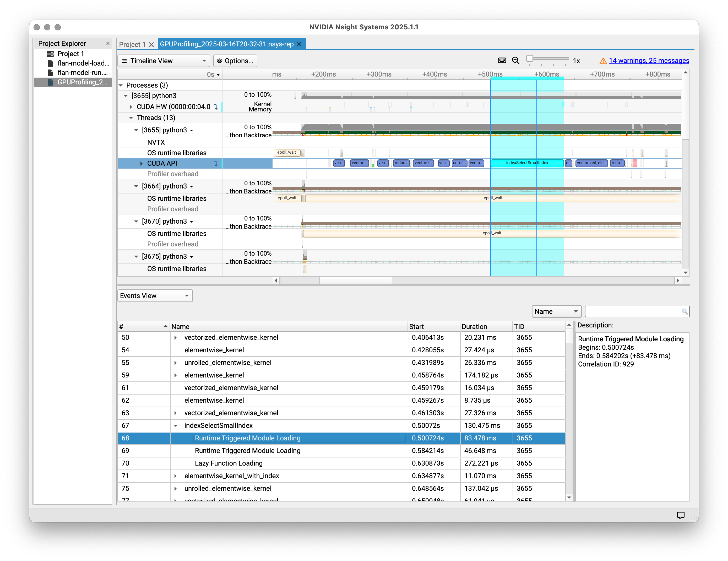
Task: Collapse the [3655] python3 thread row
Action: [136, 130]
